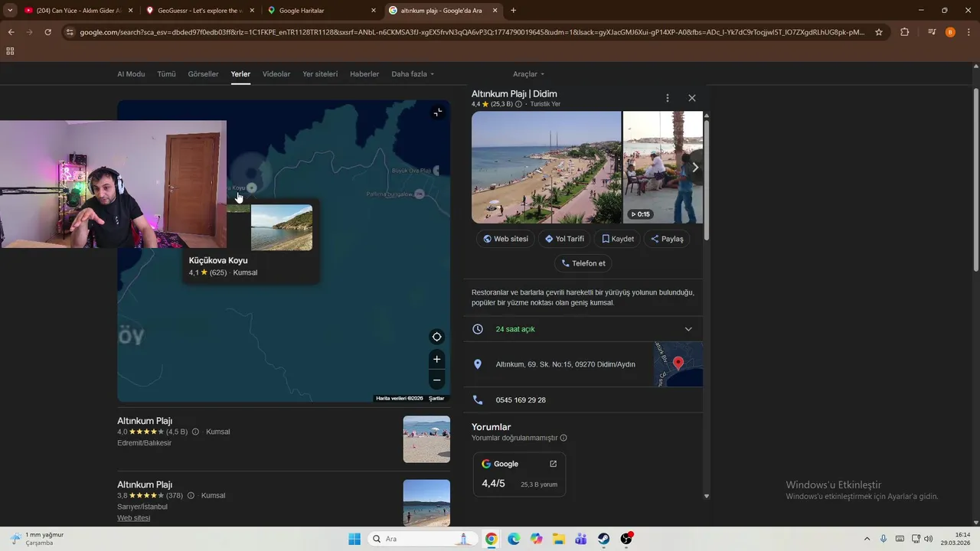The image size is (980, 551).
Task: Switch to Tümü results tab
Action: click(166, 74)
